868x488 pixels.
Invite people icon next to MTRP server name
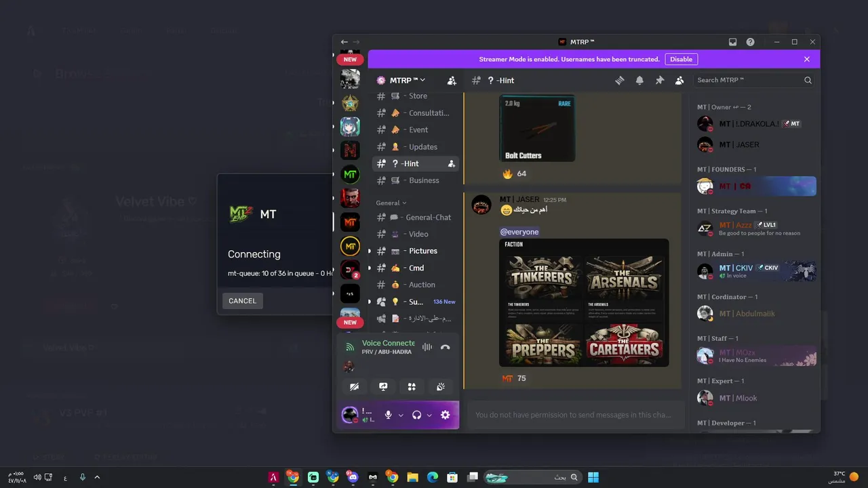(x=452, y=80)
